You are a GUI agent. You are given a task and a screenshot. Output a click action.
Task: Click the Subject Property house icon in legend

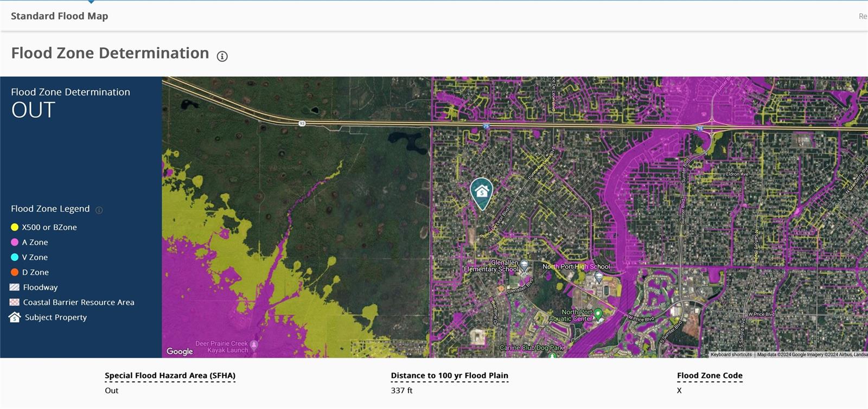click(x=15, y=317)
